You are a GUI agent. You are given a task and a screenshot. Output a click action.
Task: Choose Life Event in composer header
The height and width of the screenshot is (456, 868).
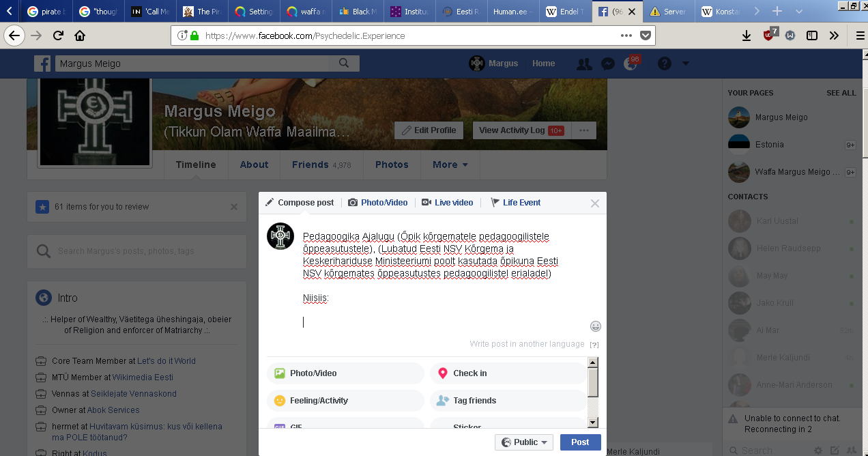click(x=515, y=203)
